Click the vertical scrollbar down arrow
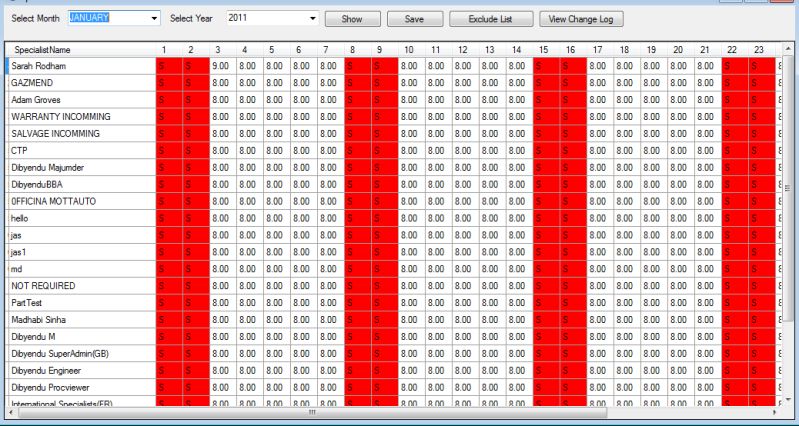This screenshot has height=426, width=799. click(788, 400)
